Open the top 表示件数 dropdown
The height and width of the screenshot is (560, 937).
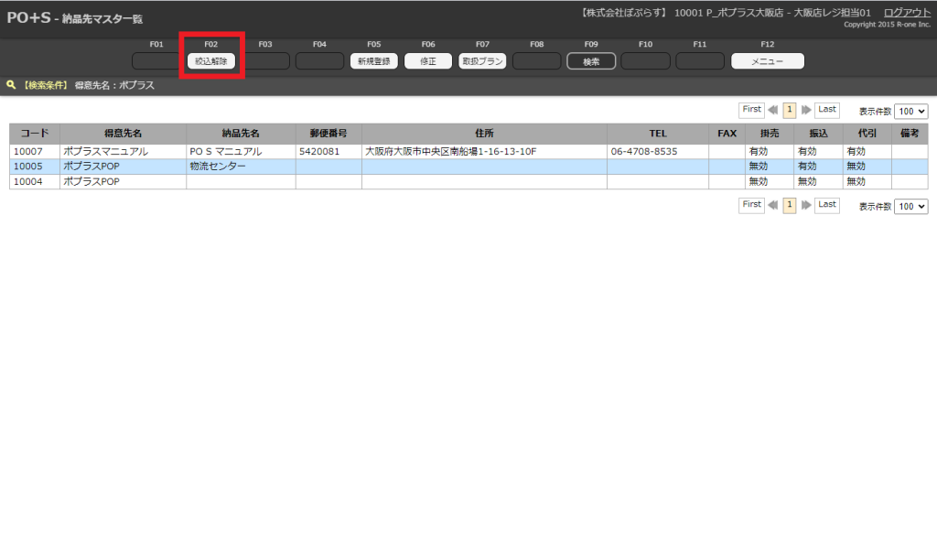pos(910,111)
